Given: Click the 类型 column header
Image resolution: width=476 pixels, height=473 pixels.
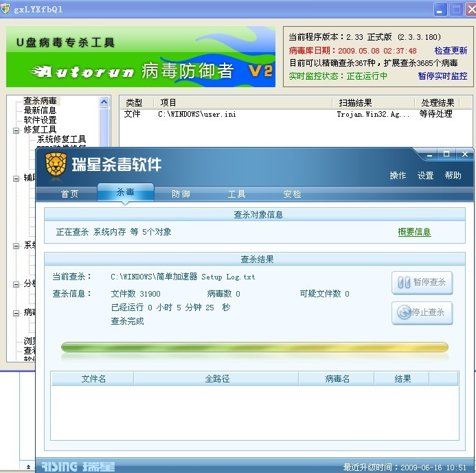Looking at the screenshot, I should tap(137, 103).
